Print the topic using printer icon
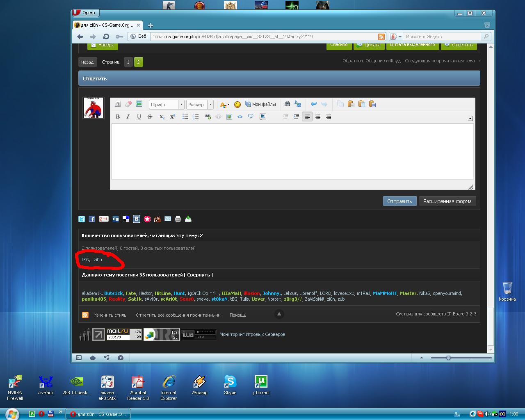This screenshot has height=420, width=525. click(x=178, y=219)
